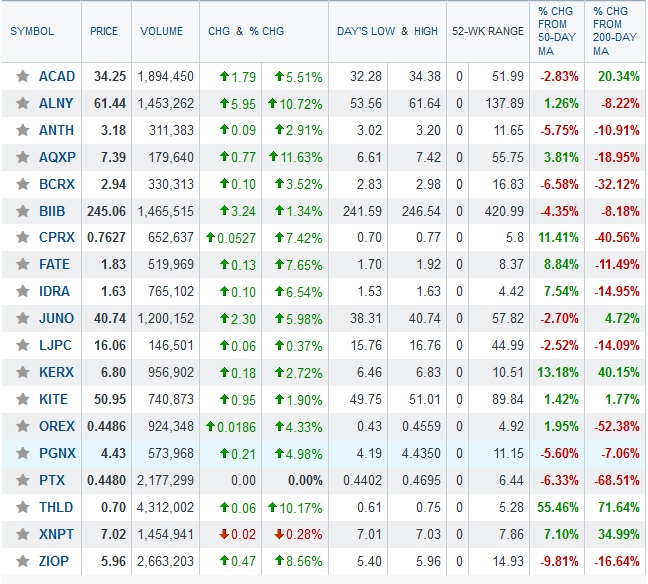Image resolution: width=648 pixels, height=584 pixels.
Task: Open the ZIOP stock symbol link
Action: click(54, 562)
